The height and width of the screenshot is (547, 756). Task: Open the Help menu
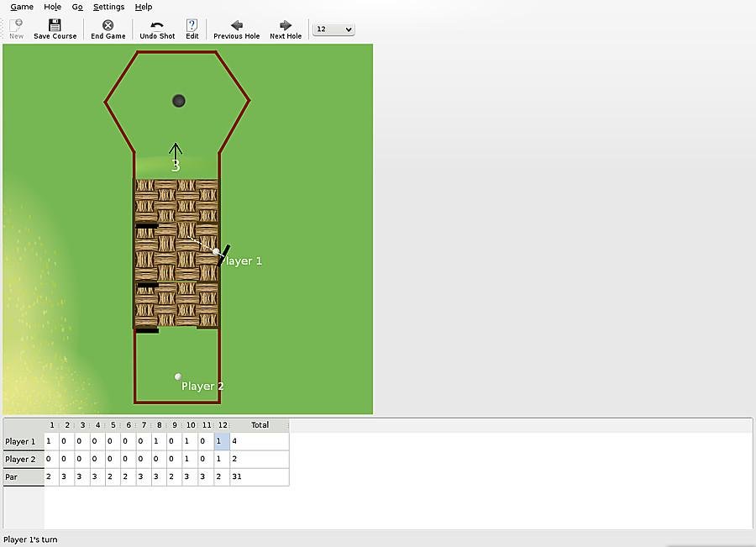(x=144, y=7)
